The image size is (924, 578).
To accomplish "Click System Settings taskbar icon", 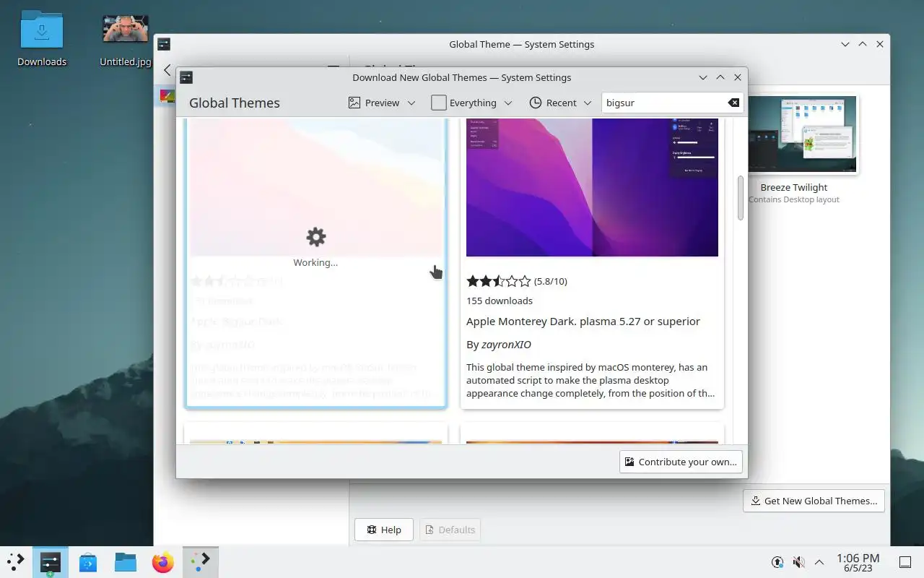I will pos(50,562).
